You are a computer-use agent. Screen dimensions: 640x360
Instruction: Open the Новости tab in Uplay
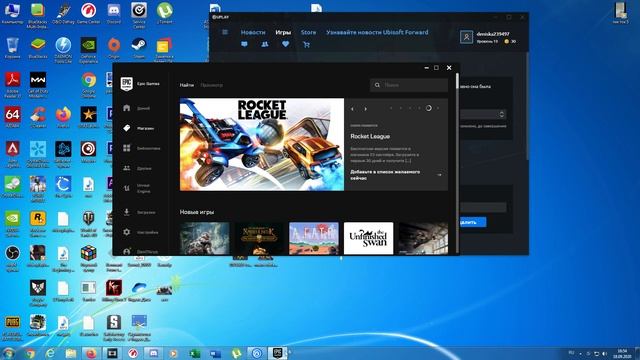tap(253, 32)
